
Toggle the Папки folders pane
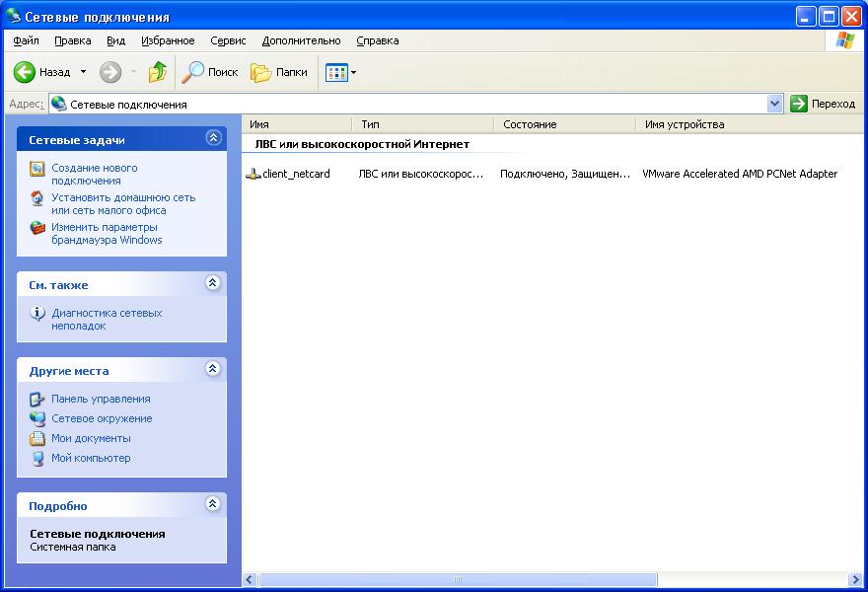[278, 72]
